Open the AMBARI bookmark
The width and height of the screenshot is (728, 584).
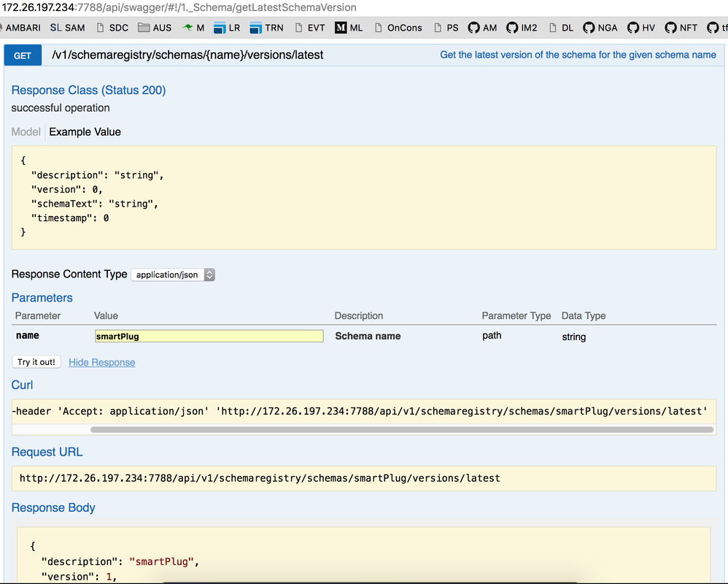coord(22,28)
